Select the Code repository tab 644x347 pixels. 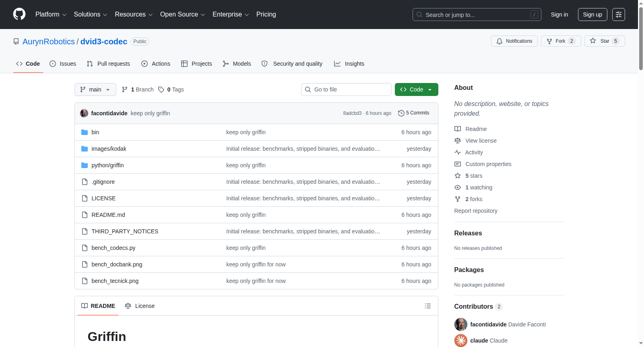28,64
